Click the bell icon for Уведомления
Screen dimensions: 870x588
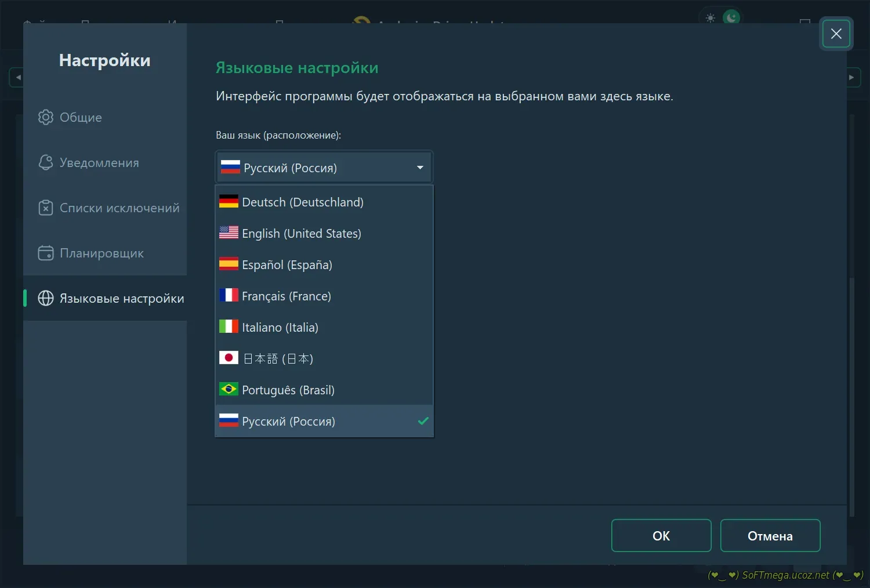tap(45, 162)
